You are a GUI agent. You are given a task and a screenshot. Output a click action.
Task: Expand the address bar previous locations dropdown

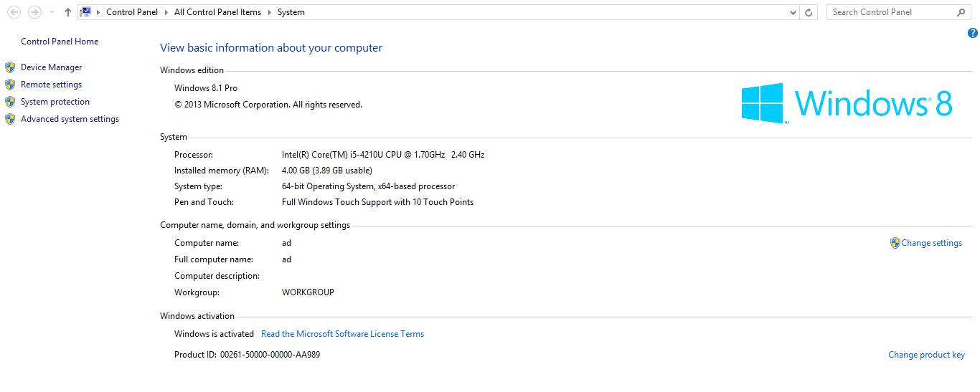[793, 12]
